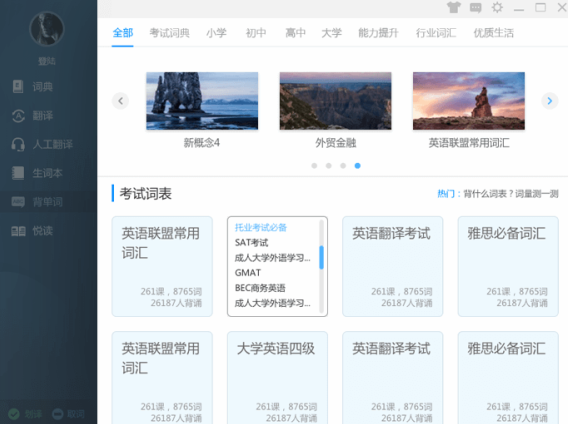The image size is (568, 424).
Task: Choose GMAT in the dropdown list
Action: (248, 273)
